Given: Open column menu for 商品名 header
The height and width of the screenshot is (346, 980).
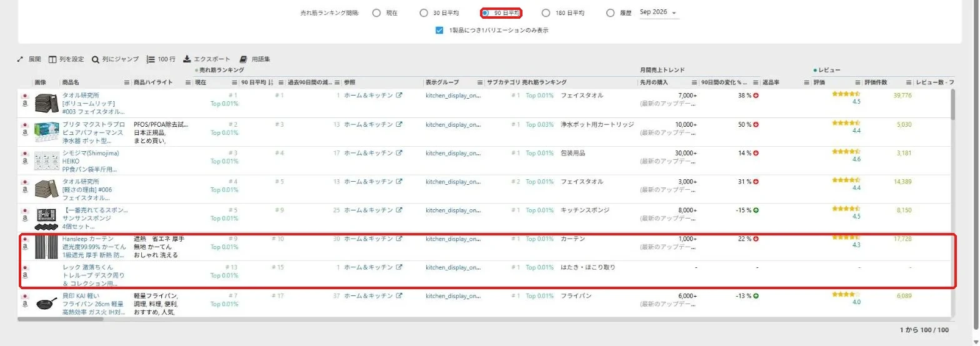Looking at the screenshot, I should (x=127, y=82).
